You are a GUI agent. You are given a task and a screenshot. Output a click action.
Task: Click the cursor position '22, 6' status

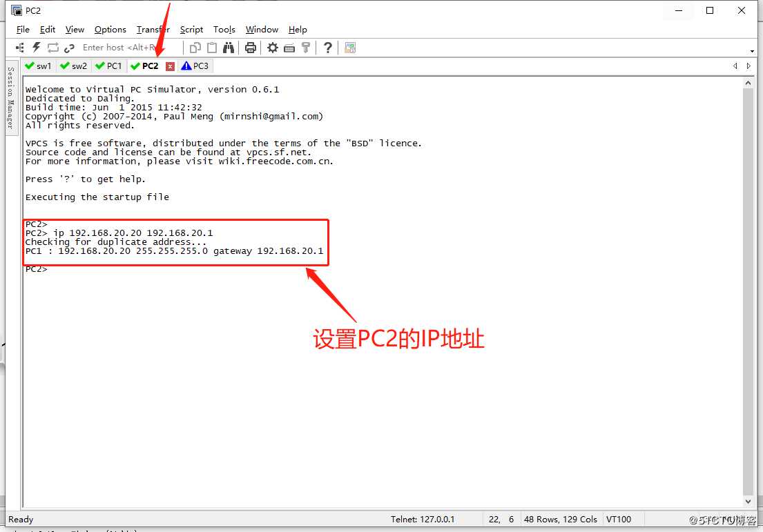point(501,520)
